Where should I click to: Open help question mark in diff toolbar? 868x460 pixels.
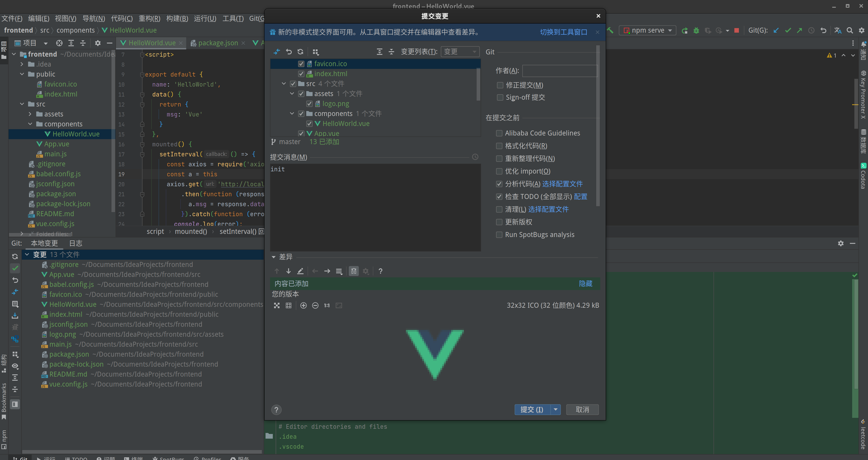click(x=380, y=271)
